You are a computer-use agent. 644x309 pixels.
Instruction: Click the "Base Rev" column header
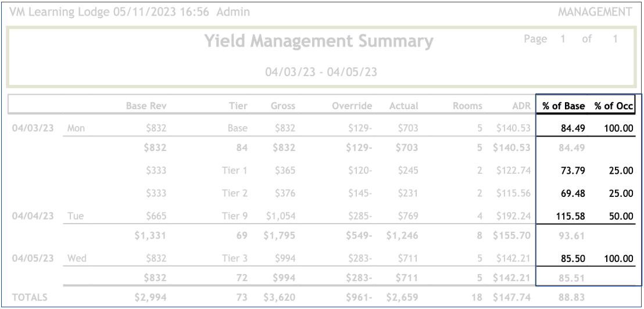(x=147, y=106)
